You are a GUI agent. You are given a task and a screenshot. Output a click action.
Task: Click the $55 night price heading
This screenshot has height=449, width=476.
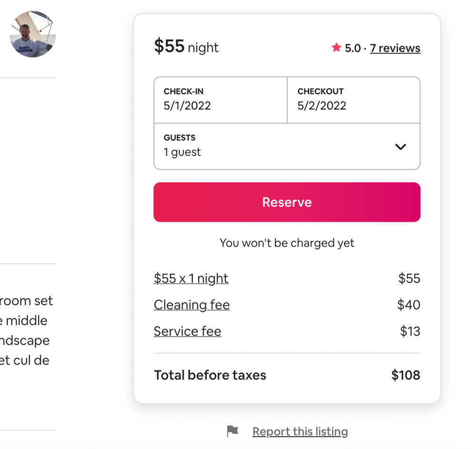pos(186,47)
